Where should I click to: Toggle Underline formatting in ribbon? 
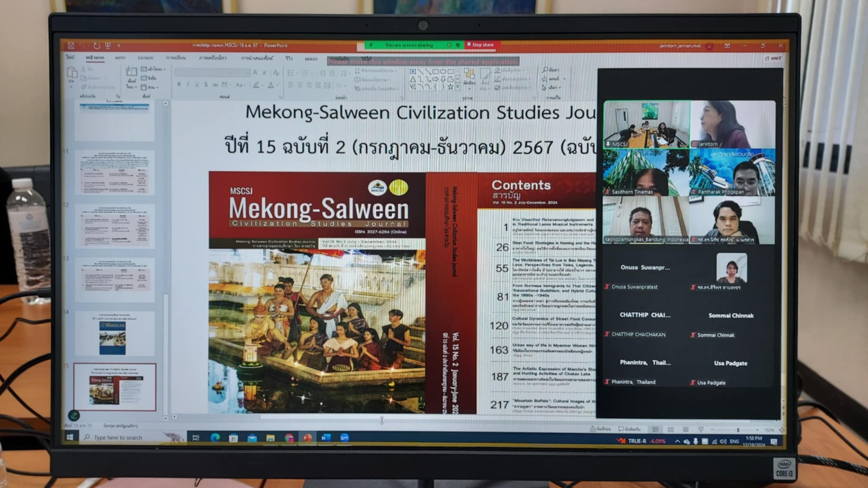(197, 85)
